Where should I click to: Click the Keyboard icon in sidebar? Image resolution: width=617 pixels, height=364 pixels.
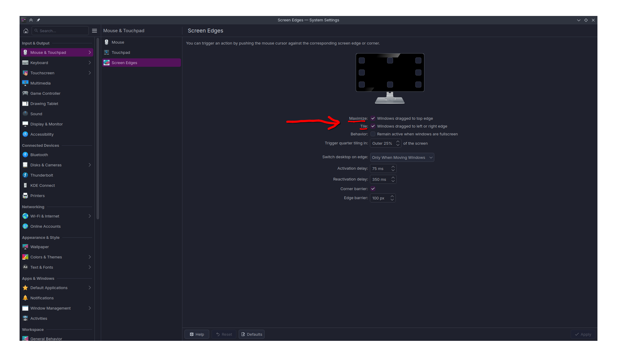(x=25, y=63)
